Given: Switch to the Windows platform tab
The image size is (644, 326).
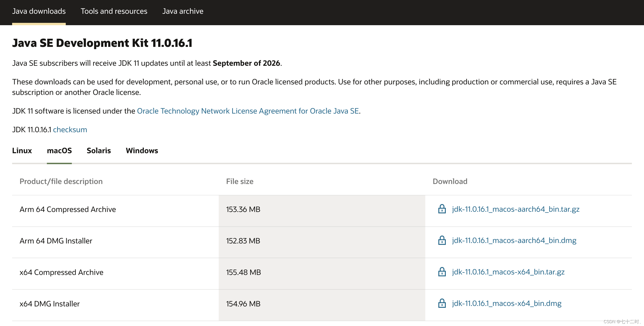Looking at the screenshot, I should 142,151.
